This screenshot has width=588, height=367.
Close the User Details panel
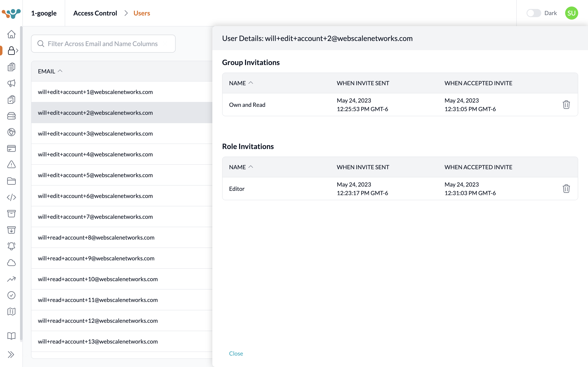click(236, 353)
